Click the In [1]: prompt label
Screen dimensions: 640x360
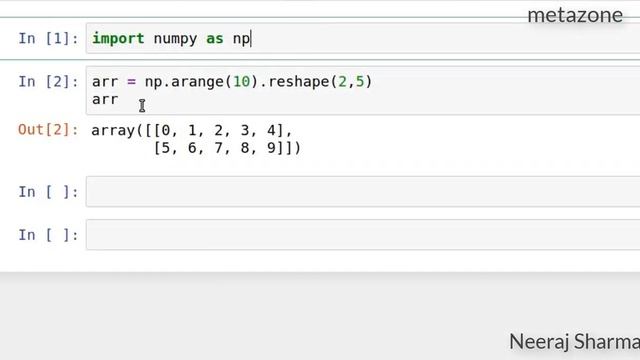48,38
